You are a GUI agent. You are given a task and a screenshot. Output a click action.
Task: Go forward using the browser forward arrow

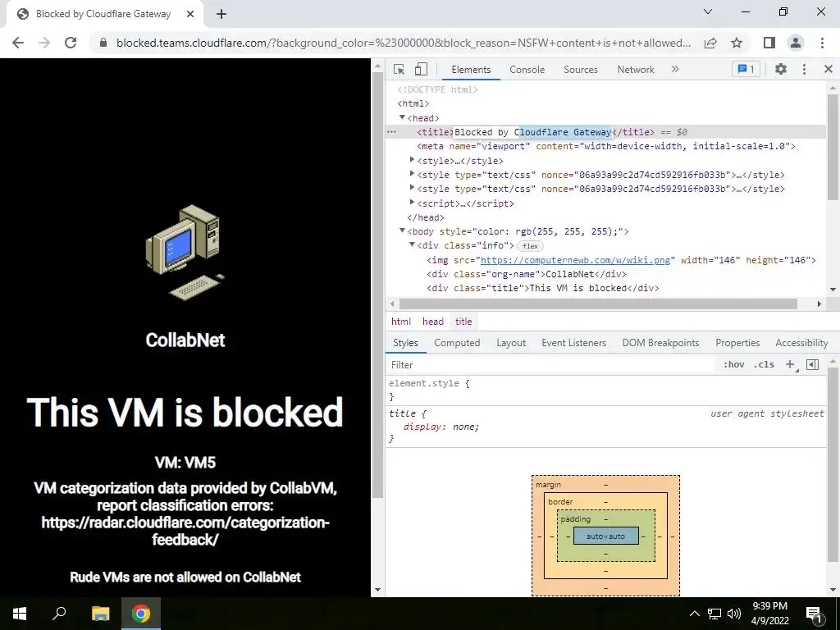point(44,43)
